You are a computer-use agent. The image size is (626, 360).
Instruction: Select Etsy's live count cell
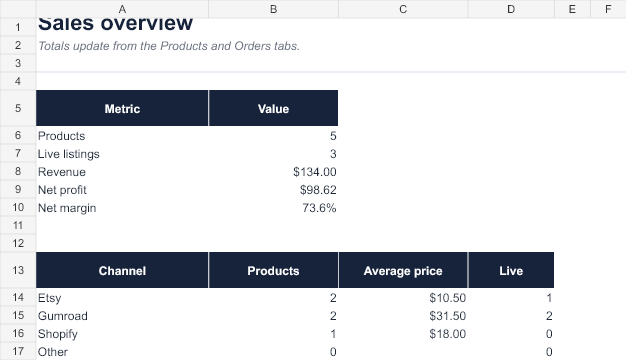pyautogui.click(x=511, y=298)
